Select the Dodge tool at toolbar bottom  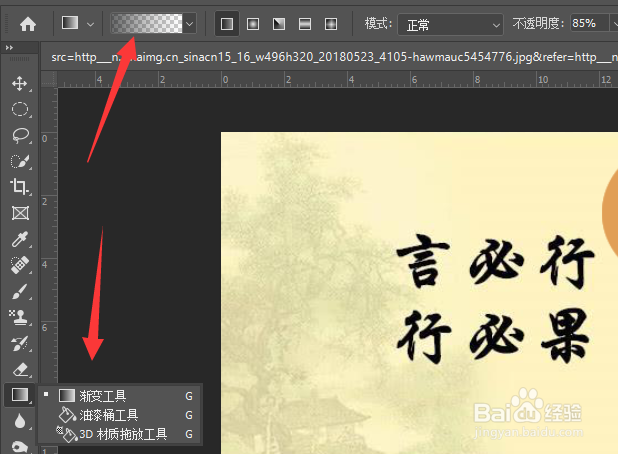coord(20,447)
